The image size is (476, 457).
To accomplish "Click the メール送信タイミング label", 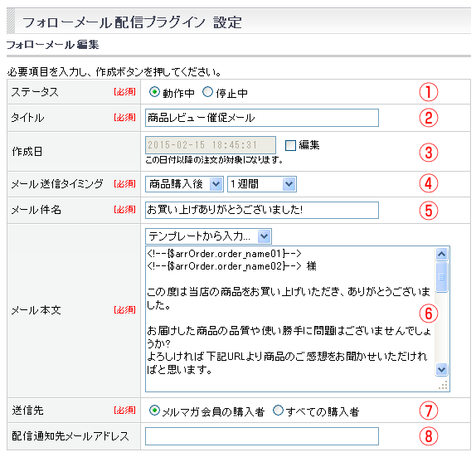I will (57, 183).
